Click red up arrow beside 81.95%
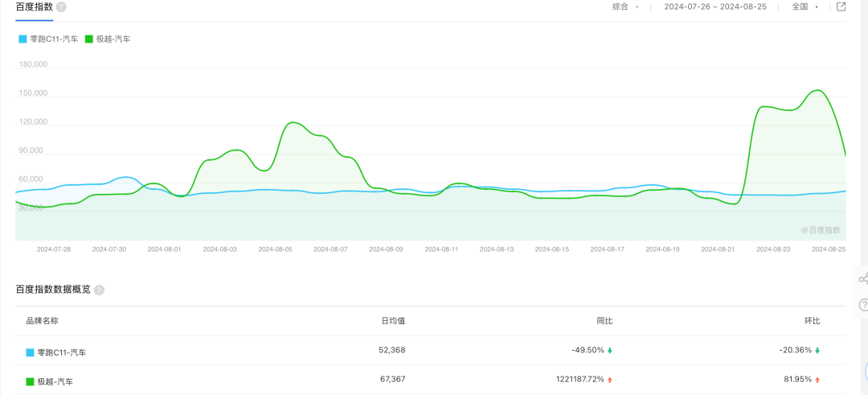The width and height of the screenshot is (868, 395). tap(817, 380)
